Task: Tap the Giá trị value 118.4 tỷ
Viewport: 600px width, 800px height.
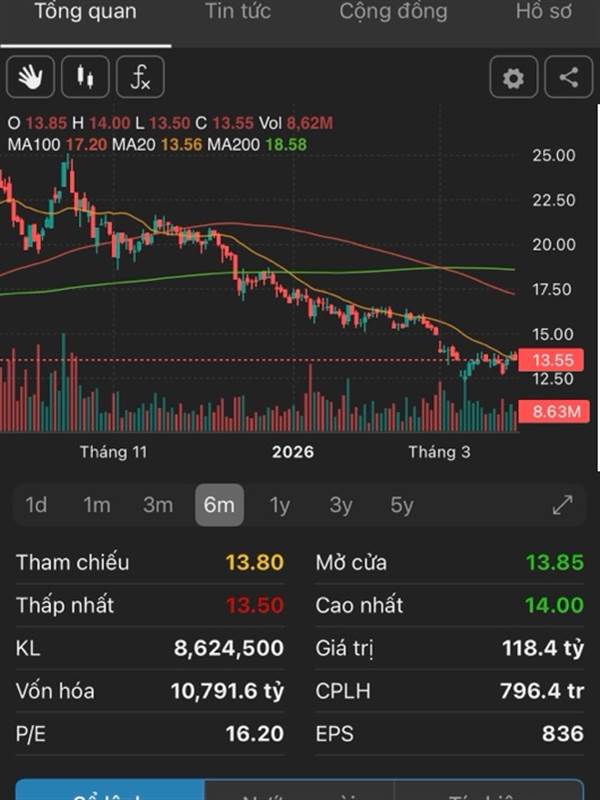Action: (x=543, y=648)
